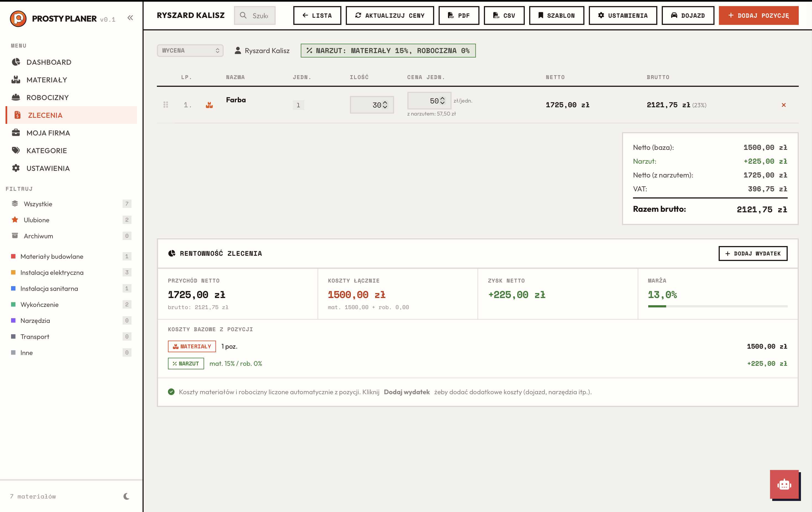Open the Wycena status dropdown
This screenshot has width=812, height=512.
[190, 51]
